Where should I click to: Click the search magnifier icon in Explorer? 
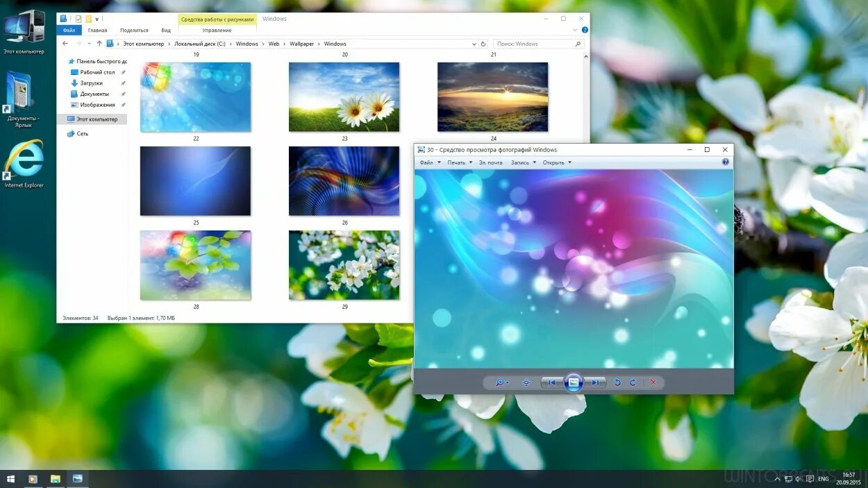point(578,44)
